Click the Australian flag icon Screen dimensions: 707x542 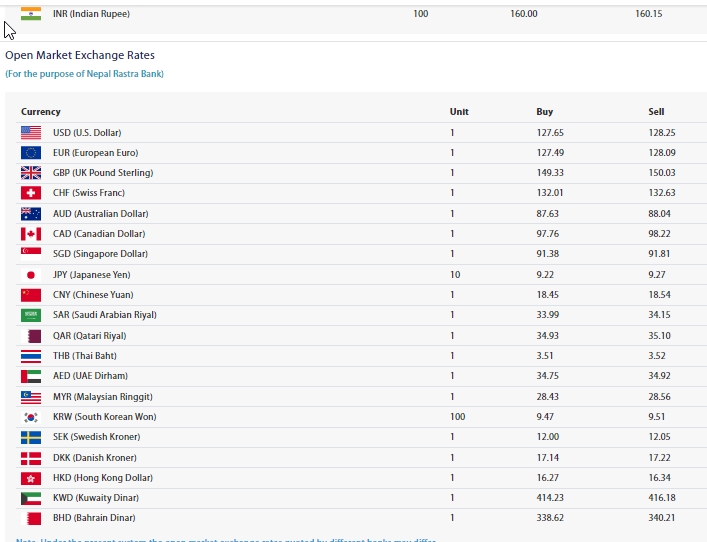coord(31,214)
